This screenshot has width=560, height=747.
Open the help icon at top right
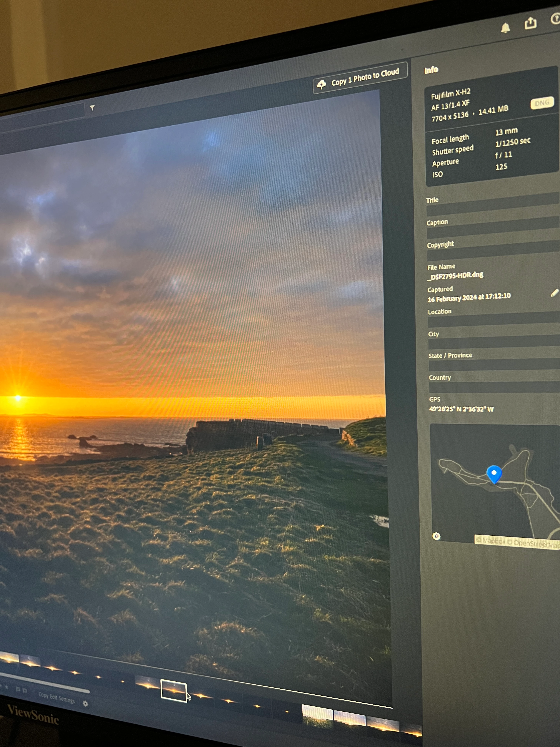555,19
